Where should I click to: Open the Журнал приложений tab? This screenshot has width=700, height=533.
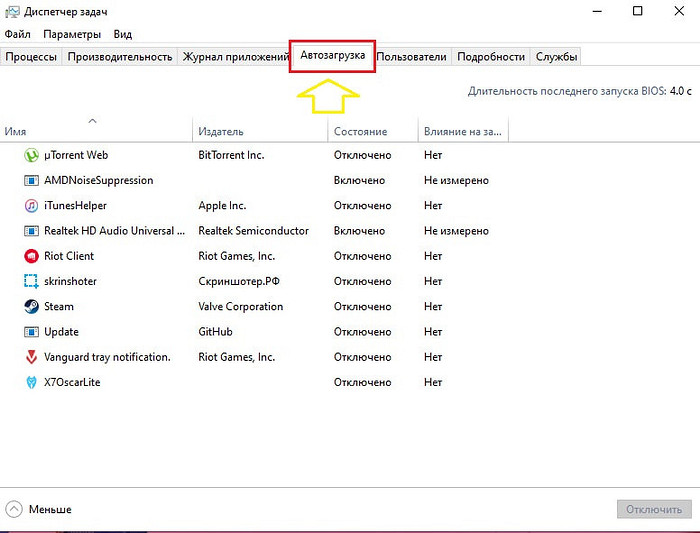tap(236, 57)
